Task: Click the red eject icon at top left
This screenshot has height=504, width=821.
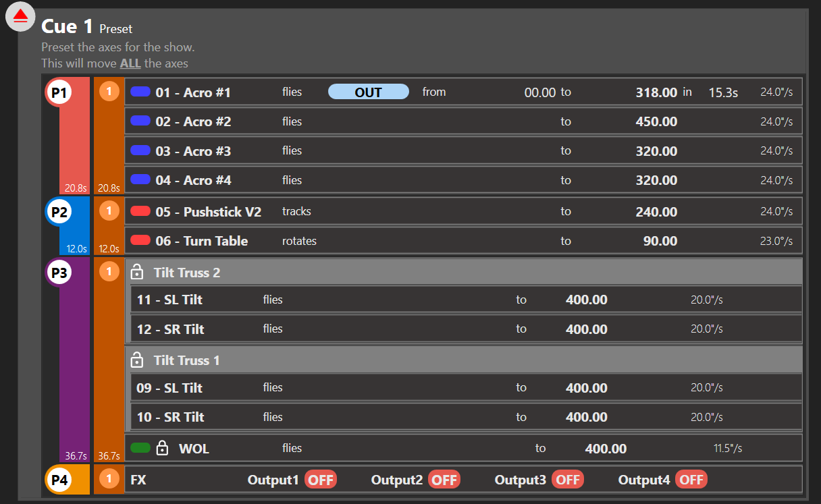Action: point(20,16)
